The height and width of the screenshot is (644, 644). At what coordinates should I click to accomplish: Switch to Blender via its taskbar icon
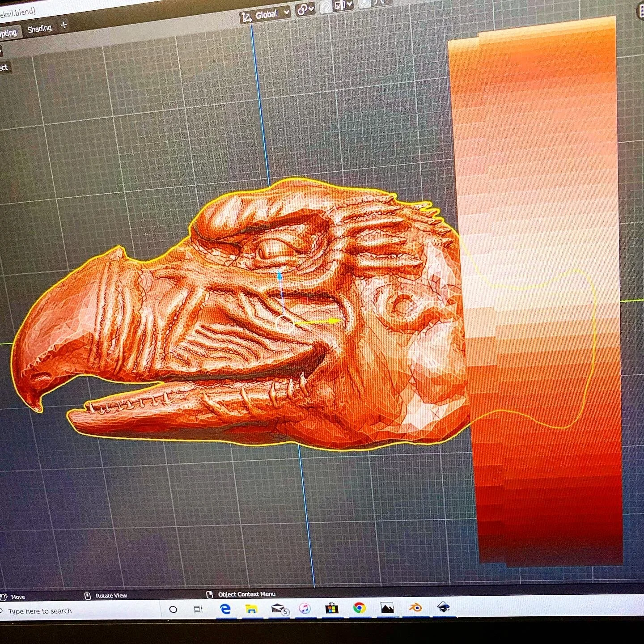click(415, 607)
